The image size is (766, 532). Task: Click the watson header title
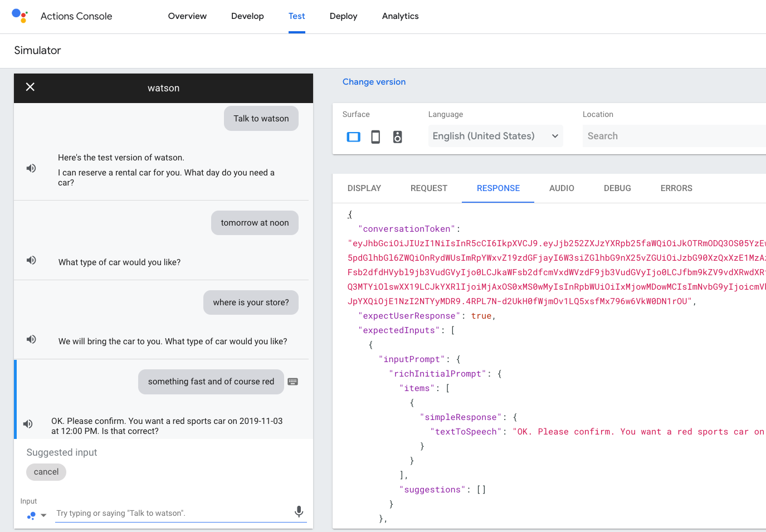pos(163,88)
